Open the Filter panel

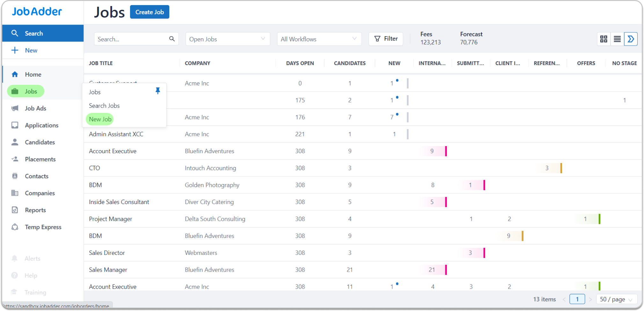[386, 39]
